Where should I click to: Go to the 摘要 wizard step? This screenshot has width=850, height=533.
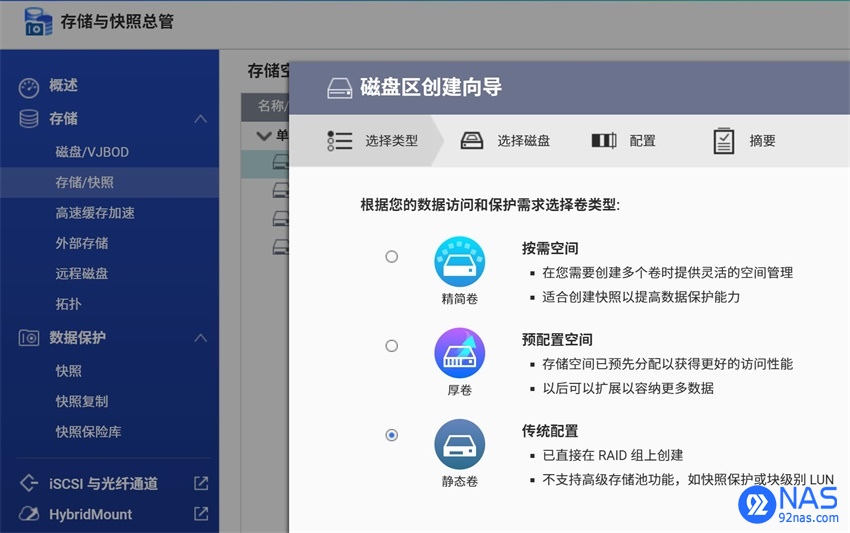click(744, 141)
